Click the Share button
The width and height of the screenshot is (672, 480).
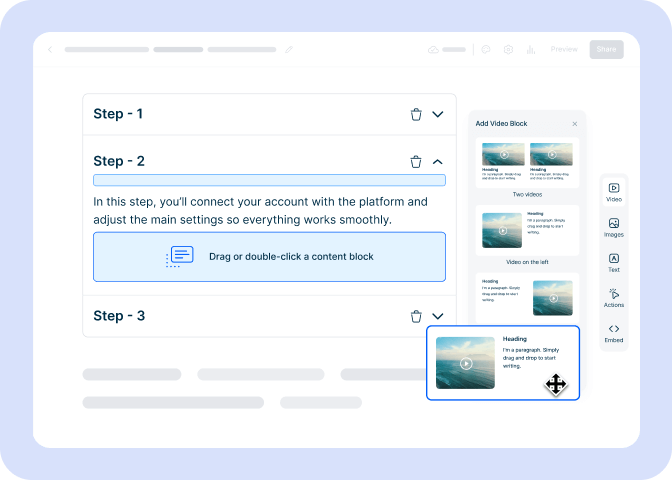pyautogui.click(x=606, y=49)
